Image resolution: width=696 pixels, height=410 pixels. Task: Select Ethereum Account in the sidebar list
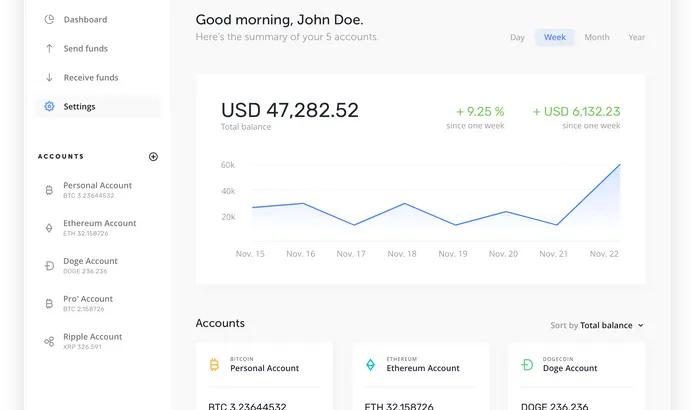tap(99, 228)
